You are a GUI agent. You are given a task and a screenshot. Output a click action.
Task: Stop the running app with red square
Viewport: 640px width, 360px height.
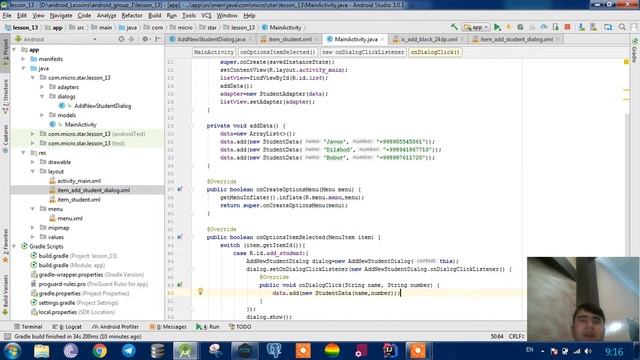coord(567,27)
